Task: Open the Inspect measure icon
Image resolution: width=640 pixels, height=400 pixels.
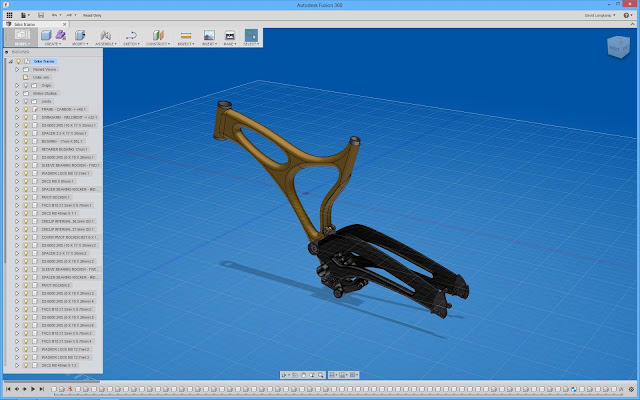Action: coord(186,35)
